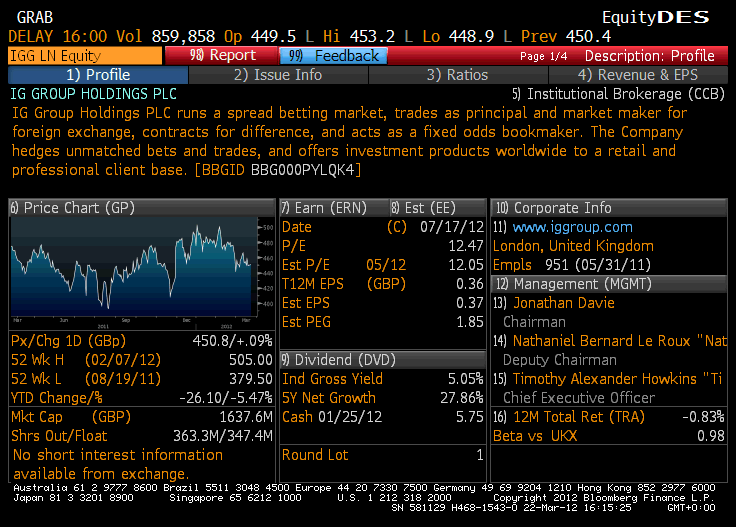Viewport: 736px width, 527px height.
Task: Click the BBGID BBG000PYLQK4 identifier
Action: click(x=278, y=170)
